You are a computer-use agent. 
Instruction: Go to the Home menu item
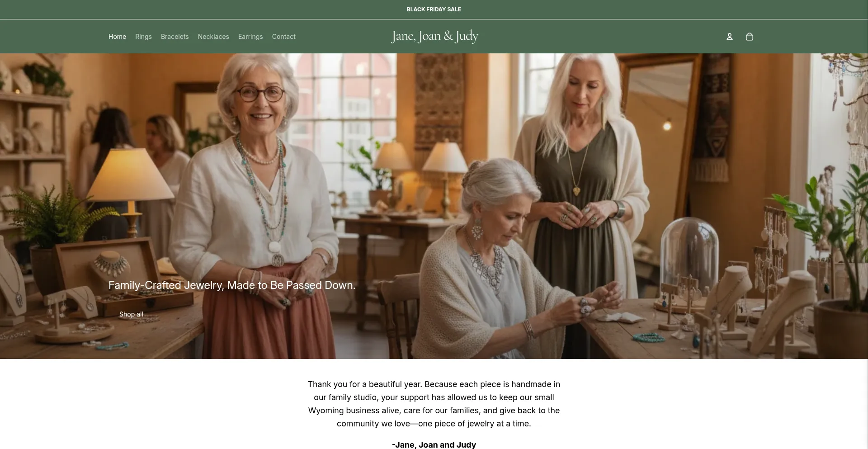tap(117, 37)
